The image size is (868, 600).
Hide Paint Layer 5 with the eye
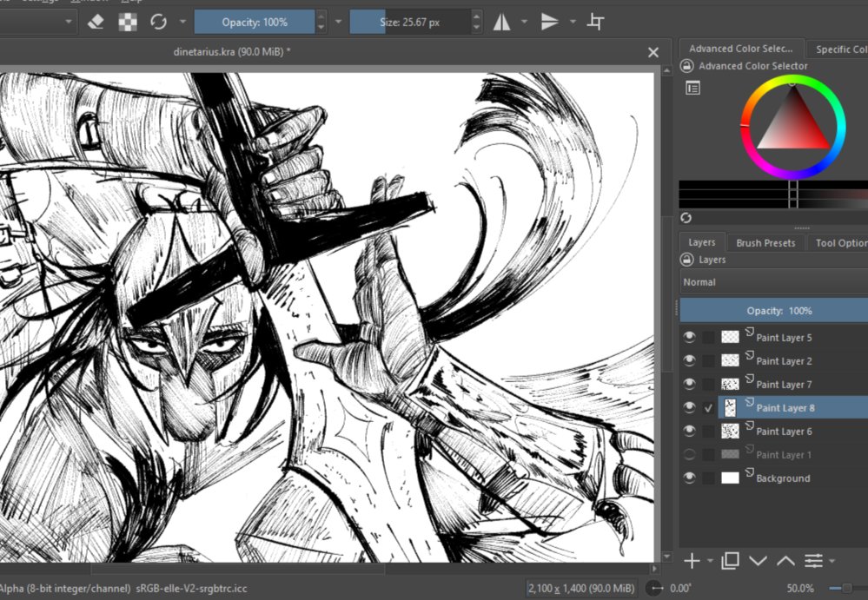click(x=689, y=337)
